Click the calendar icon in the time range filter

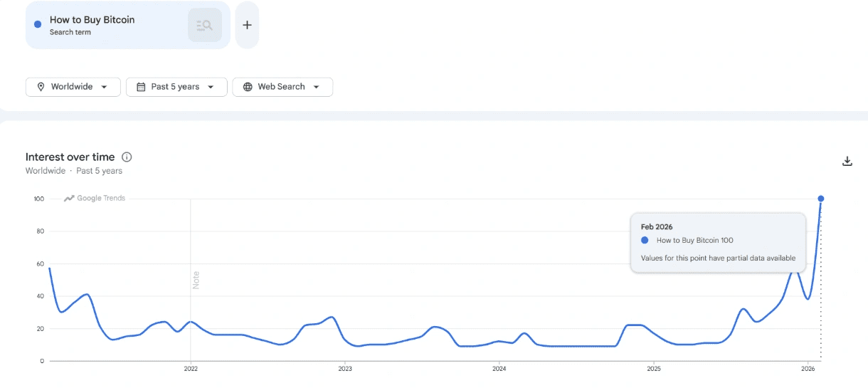[140, 87]
